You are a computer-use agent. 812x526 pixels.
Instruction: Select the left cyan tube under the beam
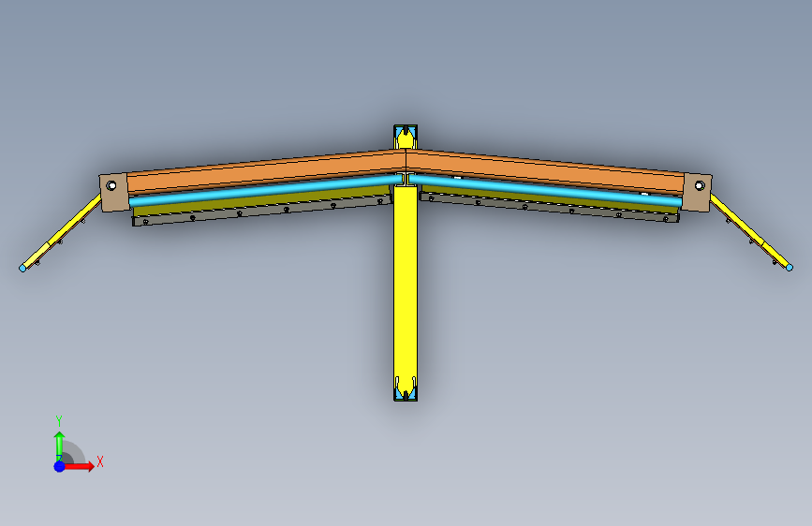tap(265, 189)
